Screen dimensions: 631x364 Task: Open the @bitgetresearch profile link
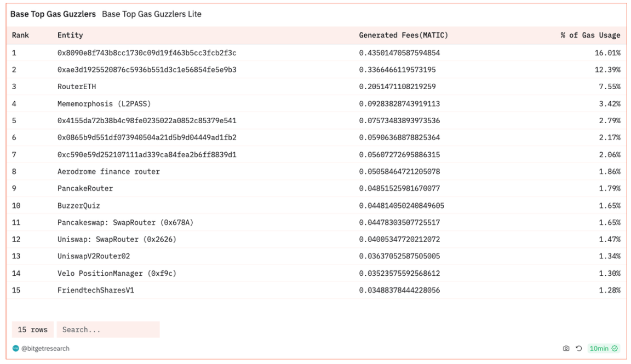pyautogui.click(x=45, y=348)
